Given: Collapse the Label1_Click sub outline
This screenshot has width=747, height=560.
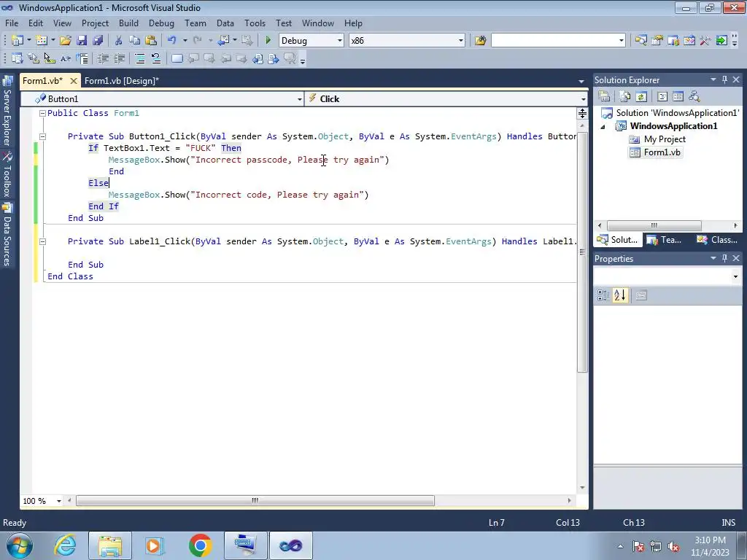Looking at the screenshot, I should (42, 241).
